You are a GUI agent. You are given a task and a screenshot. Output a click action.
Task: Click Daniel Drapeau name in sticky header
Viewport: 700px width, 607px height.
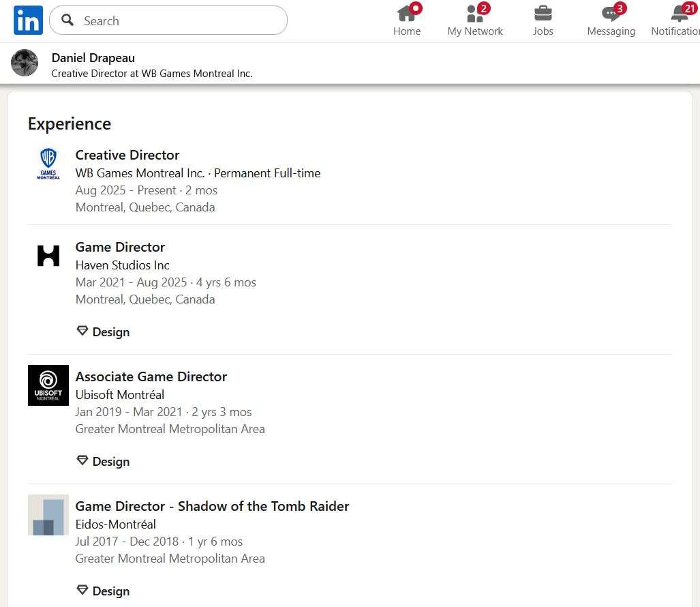click(x=93, y=58)
